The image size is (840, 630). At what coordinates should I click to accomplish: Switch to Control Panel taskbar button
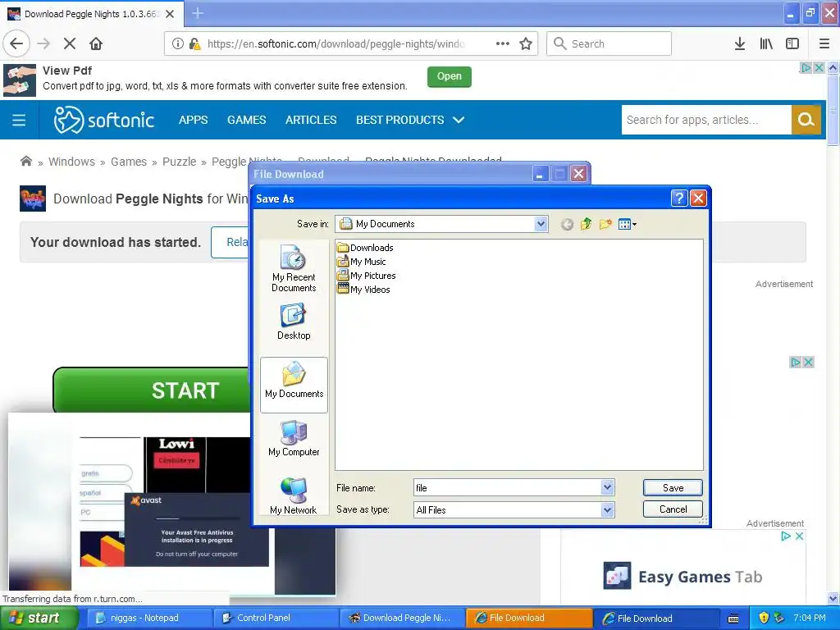point(276,618)
